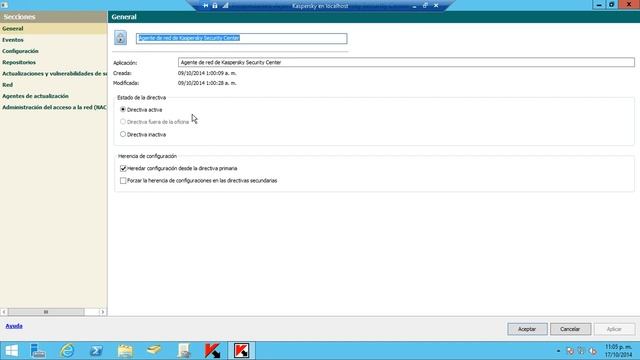Image resolution: width=640 pixels, height=360 pixels.
Task: Click the middle system tray icon
Action: (581, 351)
